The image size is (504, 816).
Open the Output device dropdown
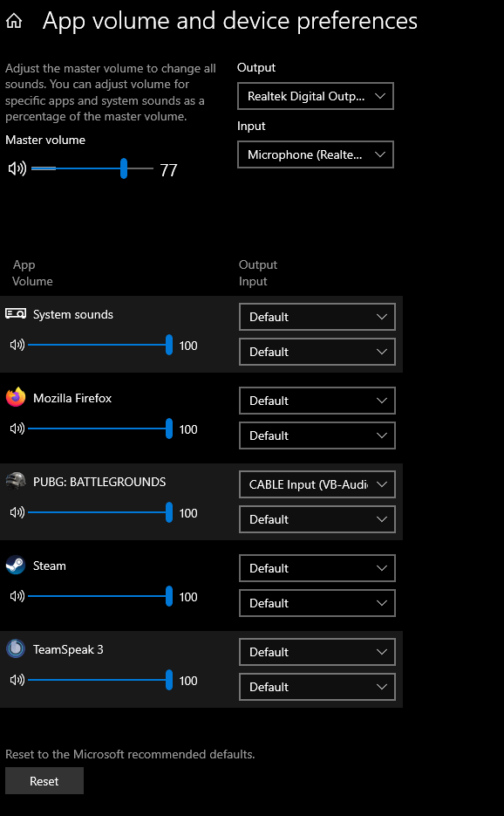(x=315, y=96)
